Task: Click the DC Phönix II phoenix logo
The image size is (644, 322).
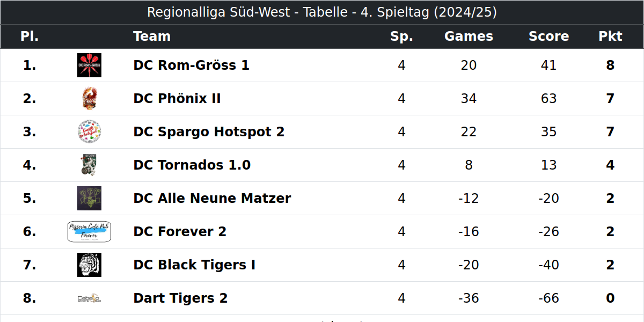Action: click(89, 99)
